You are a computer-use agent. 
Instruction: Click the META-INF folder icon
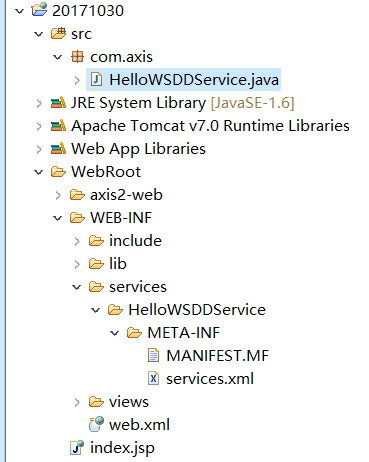(x=135, y=333)
